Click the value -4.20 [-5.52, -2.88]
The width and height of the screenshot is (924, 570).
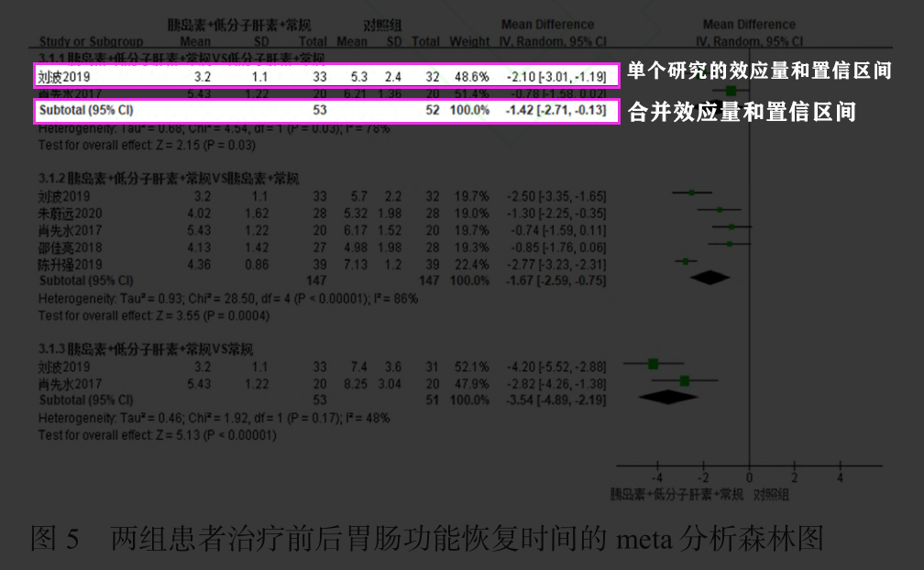coord(556,367)
